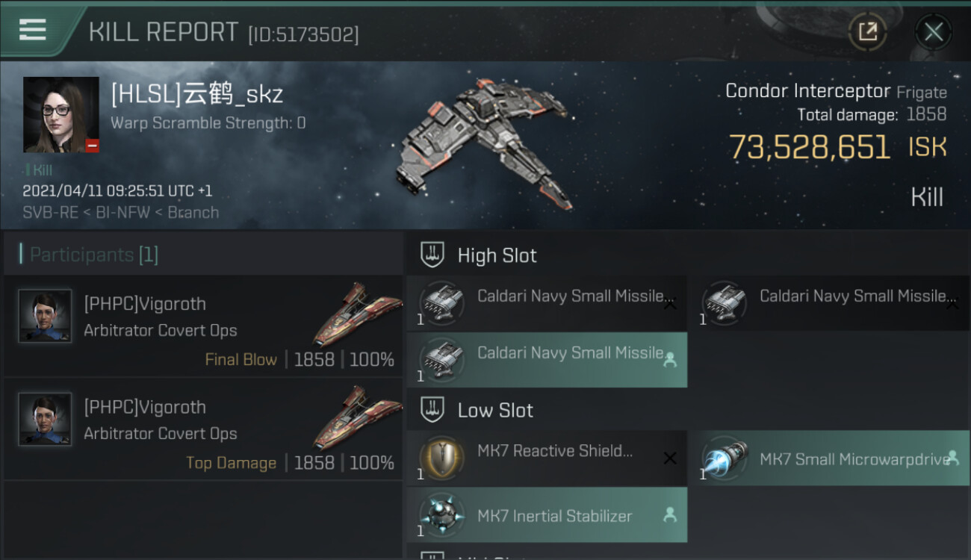Image resolution: width=971 pixels, height=560 pixels.
Task: Open the hamburger menu icon
Action: pyautogui.click(x=32, y=30)
